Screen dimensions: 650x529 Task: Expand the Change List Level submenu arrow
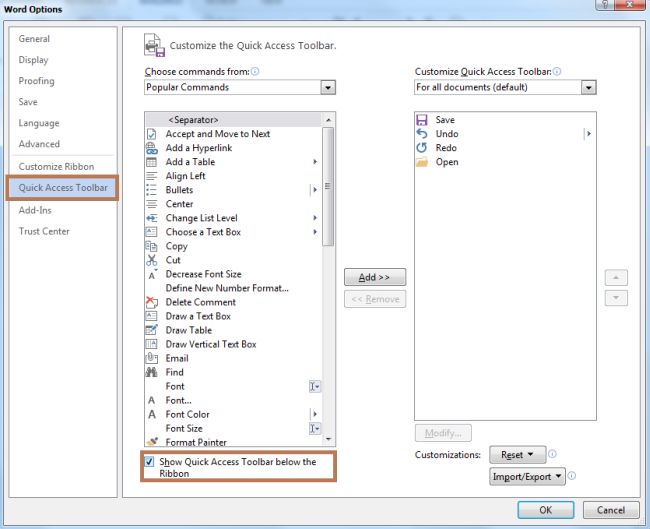[315, 218]
